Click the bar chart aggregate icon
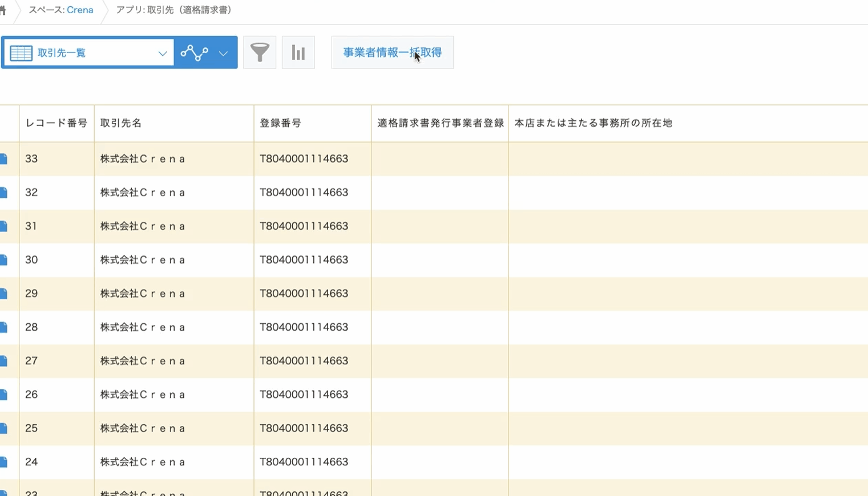This screenshot has height=496, width=868. [x=298, y=52]
